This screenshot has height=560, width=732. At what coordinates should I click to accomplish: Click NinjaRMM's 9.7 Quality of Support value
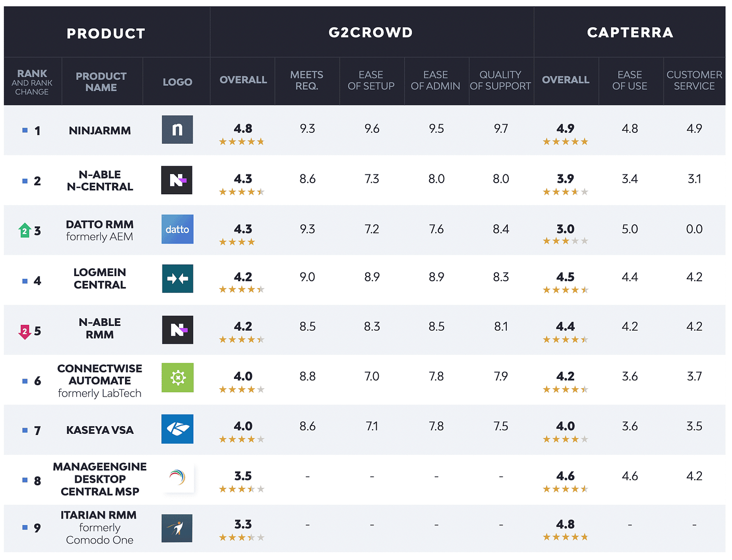pyautogui.click(x=501, y=129)
